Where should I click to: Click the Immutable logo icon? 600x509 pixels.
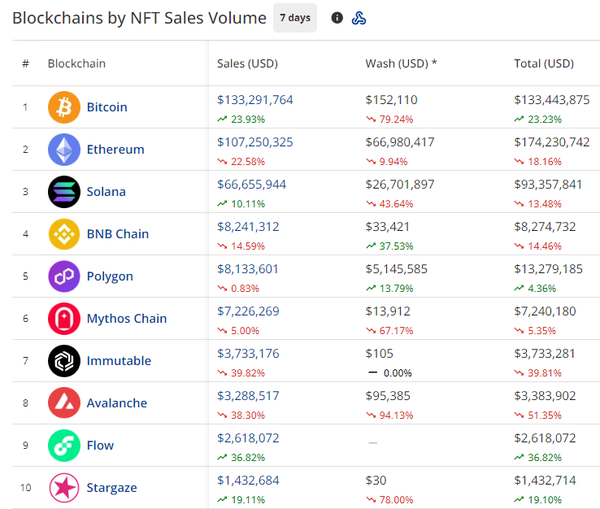[x=64, y=361]
